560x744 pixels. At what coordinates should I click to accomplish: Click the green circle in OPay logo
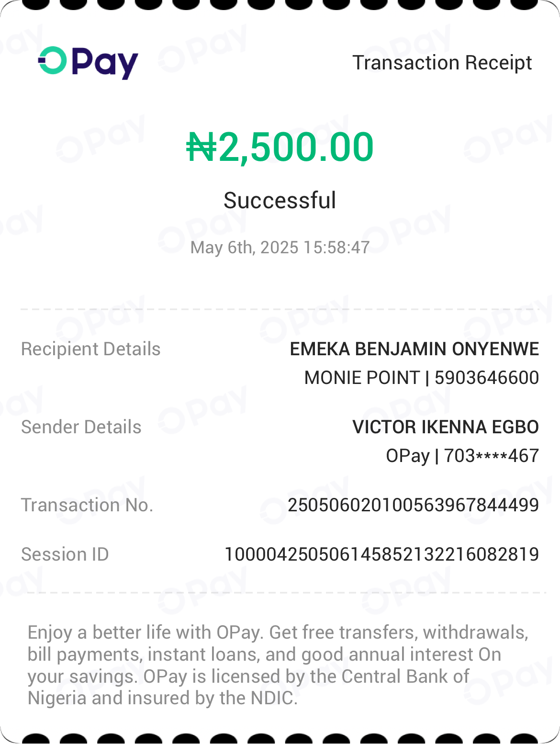tap(52, 61)
